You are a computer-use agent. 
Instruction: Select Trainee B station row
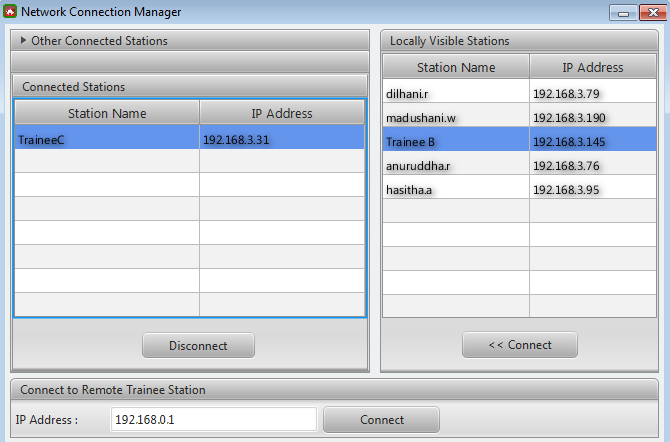(456, 139)
